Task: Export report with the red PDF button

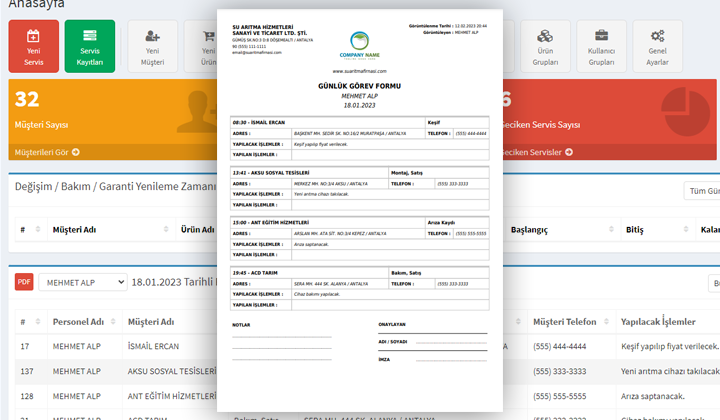Action: click(24, 282)
